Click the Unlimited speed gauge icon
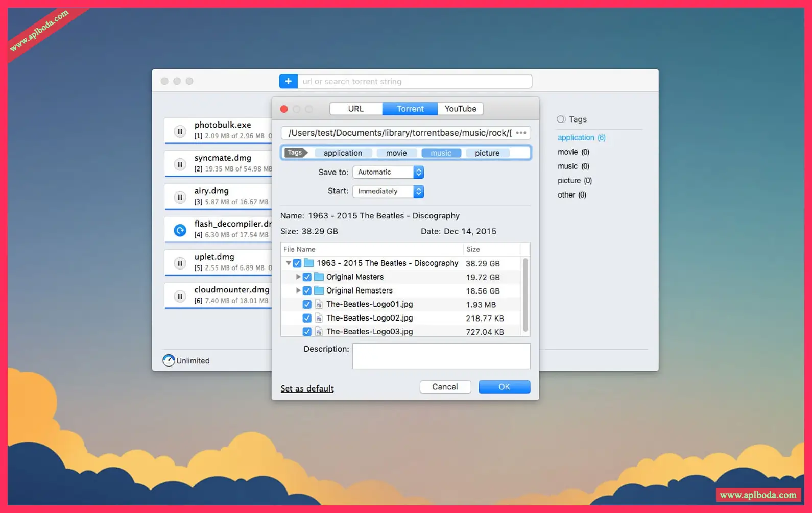 pos(169,360)
